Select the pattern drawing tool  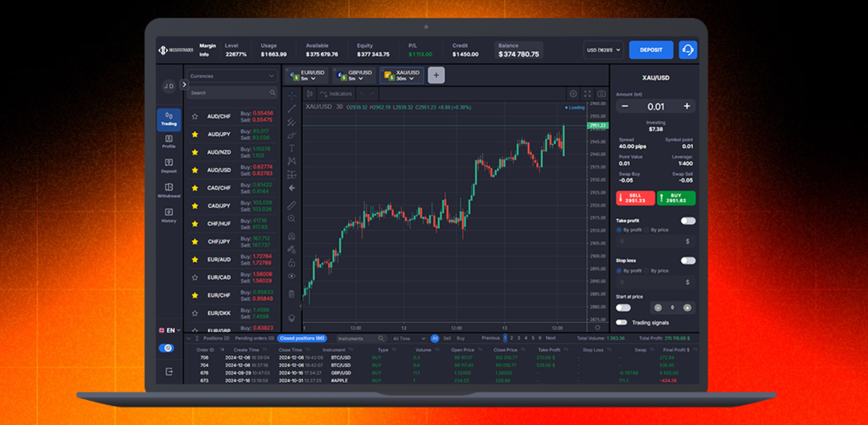[291, 162]
